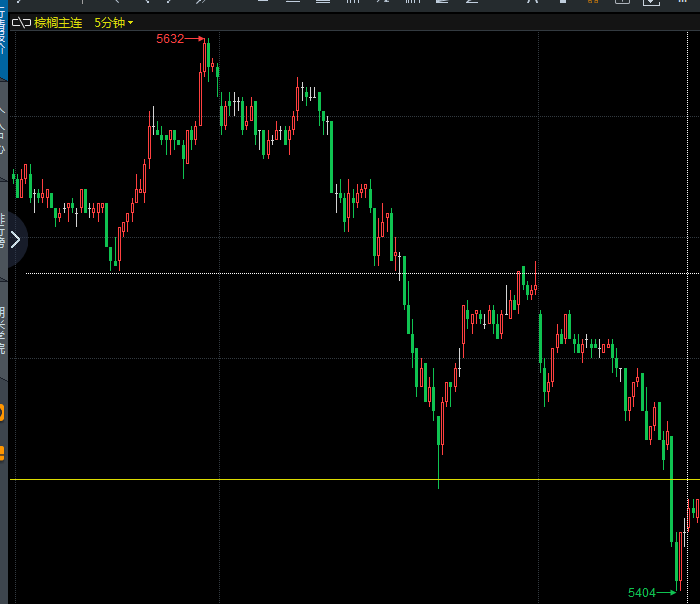
Task: Click the red arrow pointing to the 5632 high
Action: tap(194, 39)
